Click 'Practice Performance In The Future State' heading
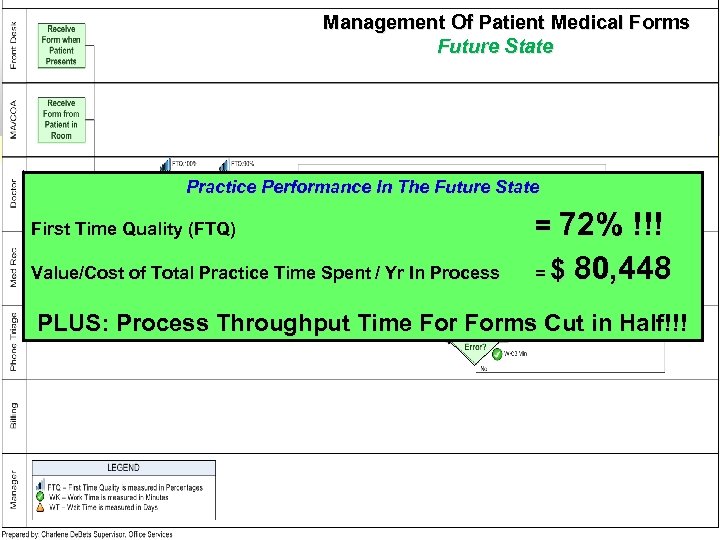Viewport: 720px width, 540px height. [362, 187]
